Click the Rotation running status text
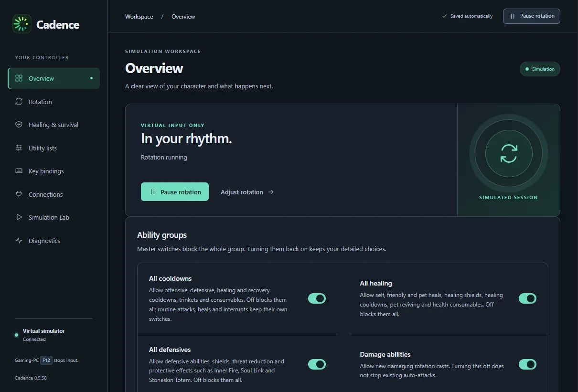The image size is (578, 392). tap(164, 157)
